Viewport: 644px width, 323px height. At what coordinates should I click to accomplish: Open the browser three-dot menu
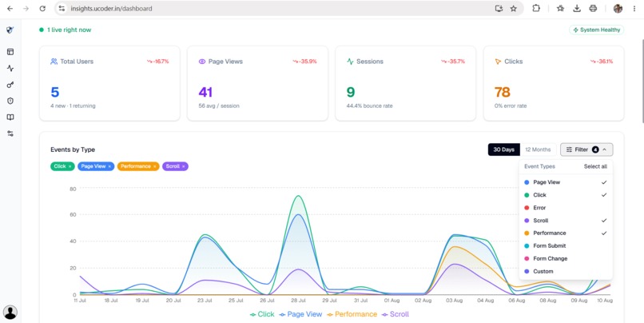[634, 8]
